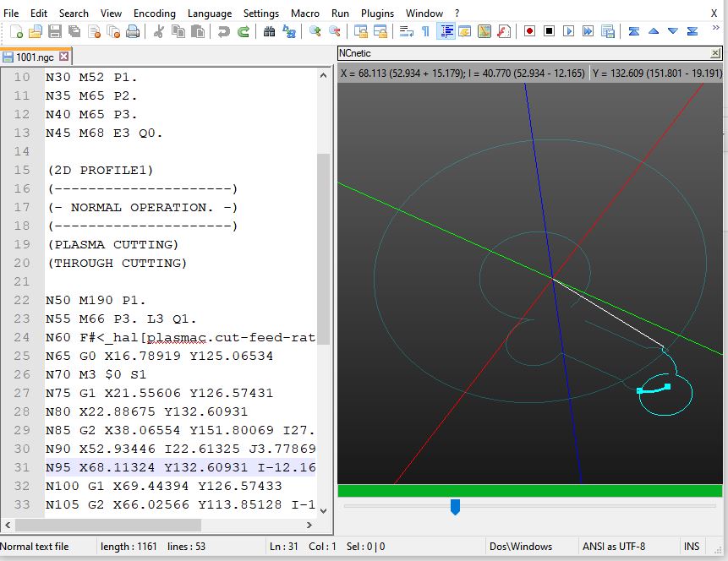Select the 1001.ngc document tab
The image size is (728, 561).
[x=35, y=57]
